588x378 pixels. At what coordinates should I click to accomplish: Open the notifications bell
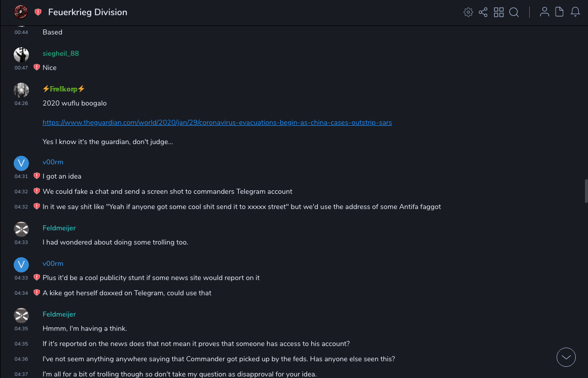[575, 12]
